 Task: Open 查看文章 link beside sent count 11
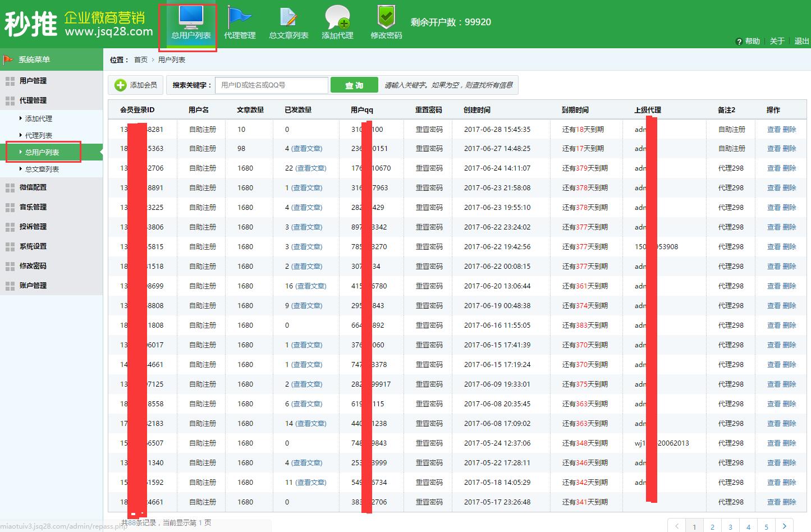[311, 483]
